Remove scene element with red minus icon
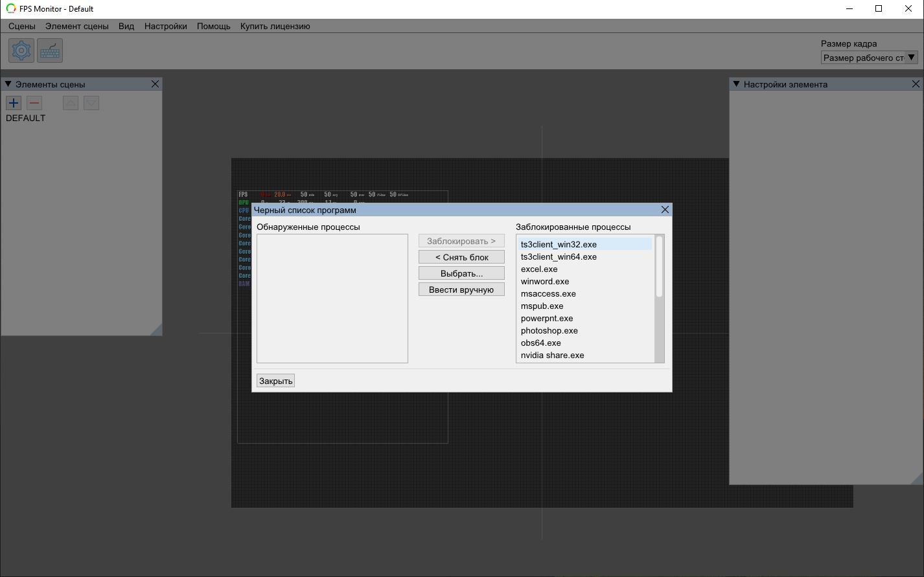 tap(34, 103)
